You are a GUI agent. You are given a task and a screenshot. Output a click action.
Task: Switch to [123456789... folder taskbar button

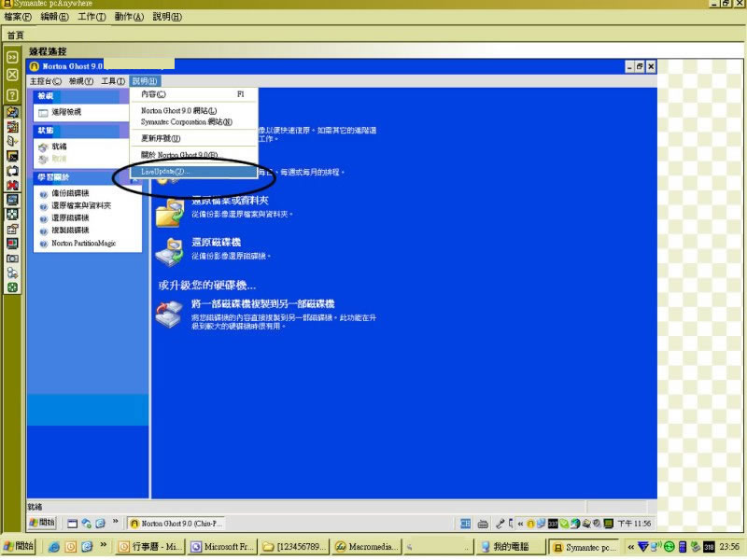[295, 547]
